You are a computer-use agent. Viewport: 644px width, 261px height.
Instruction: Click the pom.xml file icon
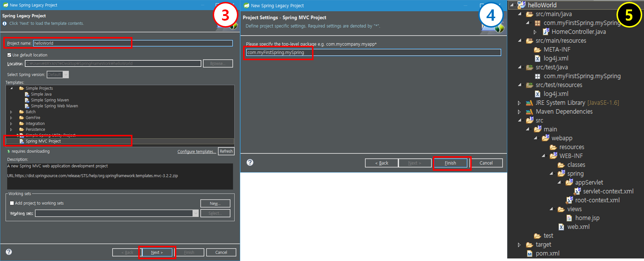[530, 253]
